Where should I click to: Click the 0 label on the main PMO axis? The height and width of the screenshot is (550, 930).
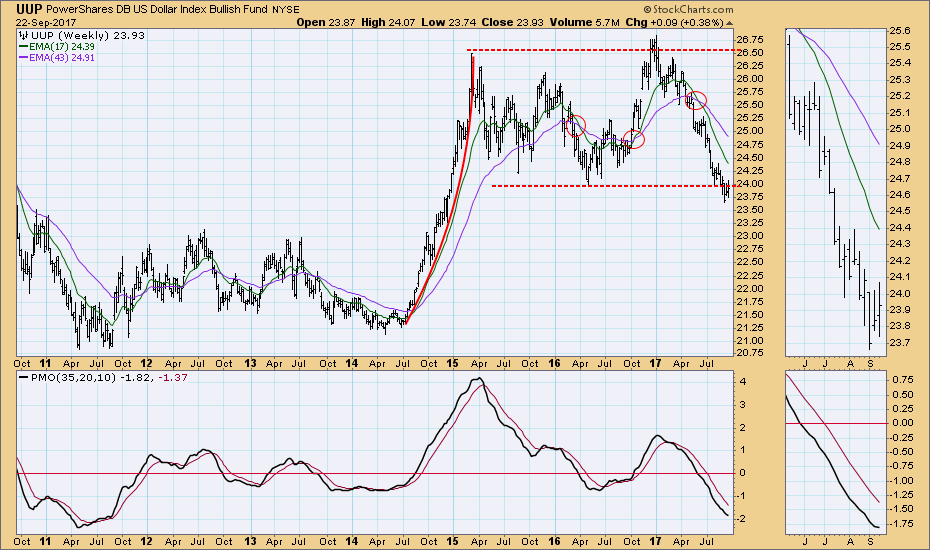pos(743,473)
